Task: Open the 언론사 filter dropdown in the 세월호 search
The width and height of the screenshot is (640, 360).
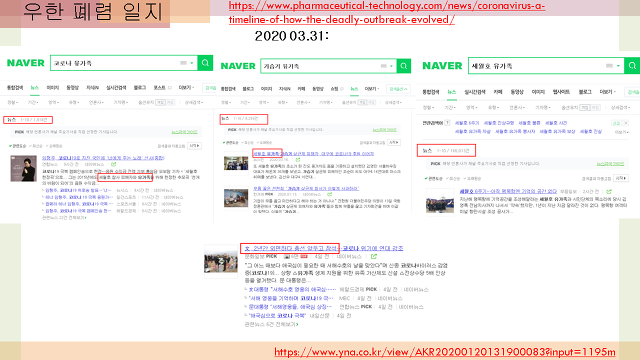Action: (x=517, y=108)
